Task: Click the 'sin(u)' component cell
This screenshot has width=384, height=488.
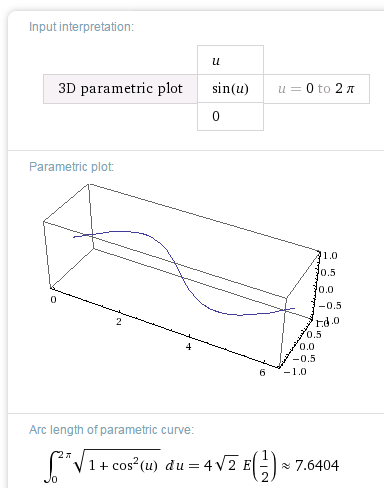Action: click(x=230, y=89)
